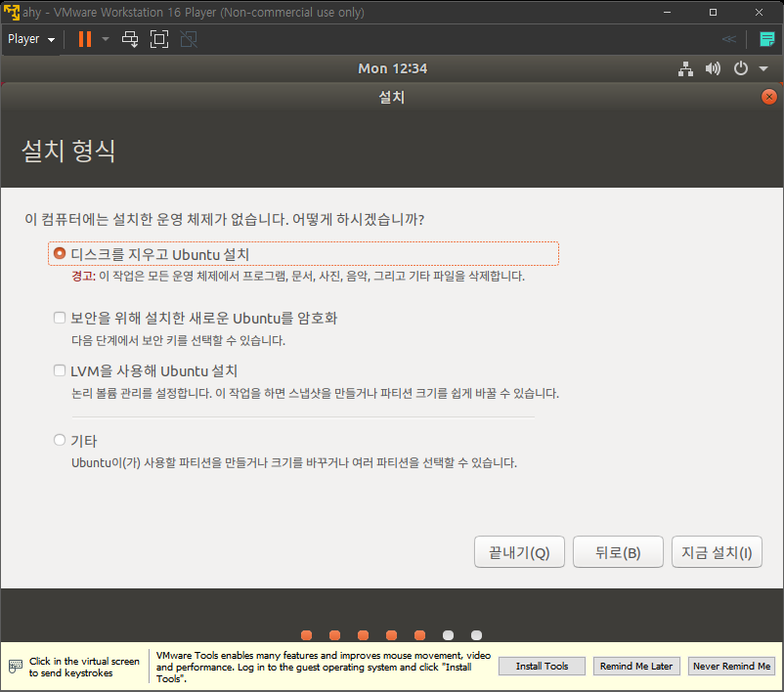Expand the Ubuntu system menu arrow
The image size is (784, 692).
pos(763,68)
